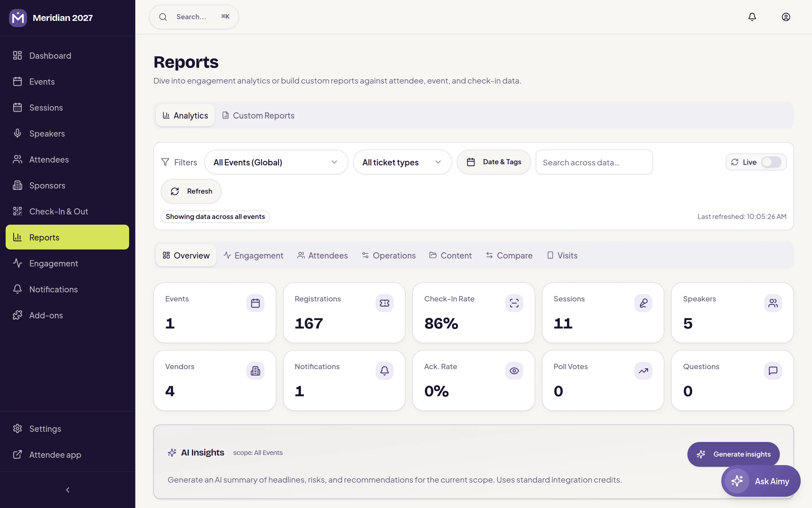Click the notifications bell icon in the top bar
812x508 pixels.
click(752, 17)
